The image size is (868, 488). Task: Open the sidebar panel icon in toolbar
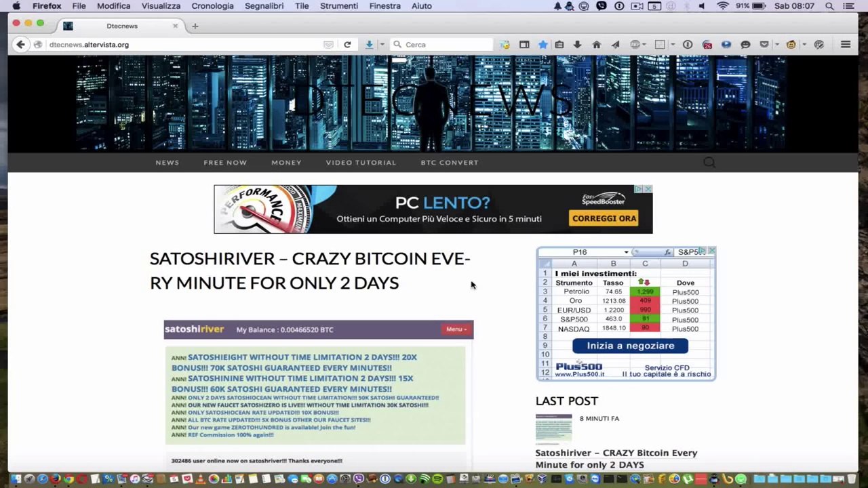[524, 45]
